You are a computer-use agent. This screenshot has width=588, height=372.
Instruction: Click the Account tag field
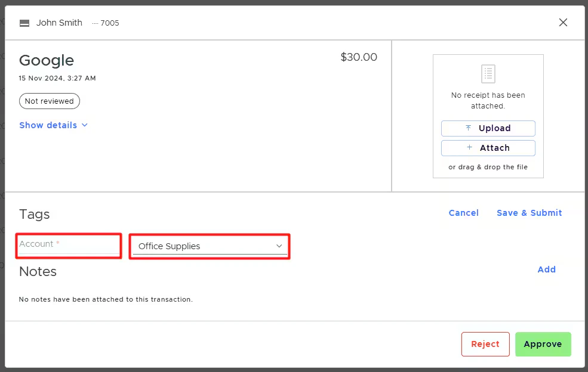[x=69, y=246]
